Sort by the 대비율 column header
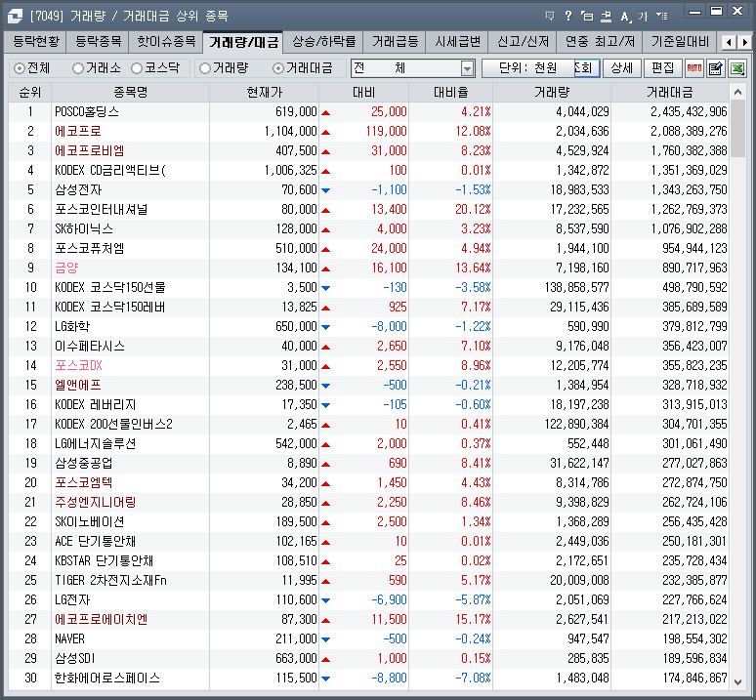756x700 pixels. coord(451,92)
